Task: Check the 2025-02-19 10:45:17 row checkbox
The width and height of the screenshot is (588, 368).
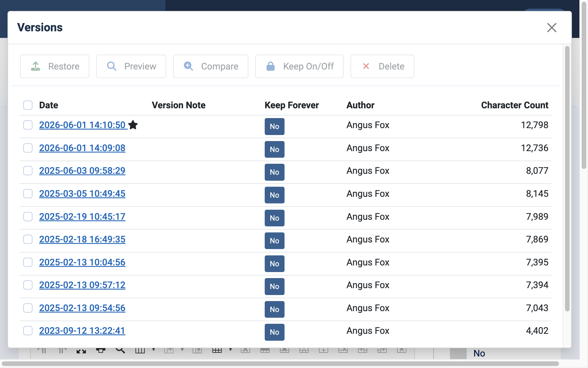Action: [x=28, y=217]
